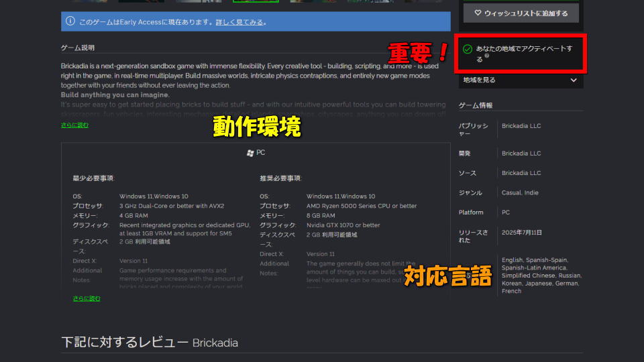Click recommended memory 8 GB RAM

click(321, 215)
